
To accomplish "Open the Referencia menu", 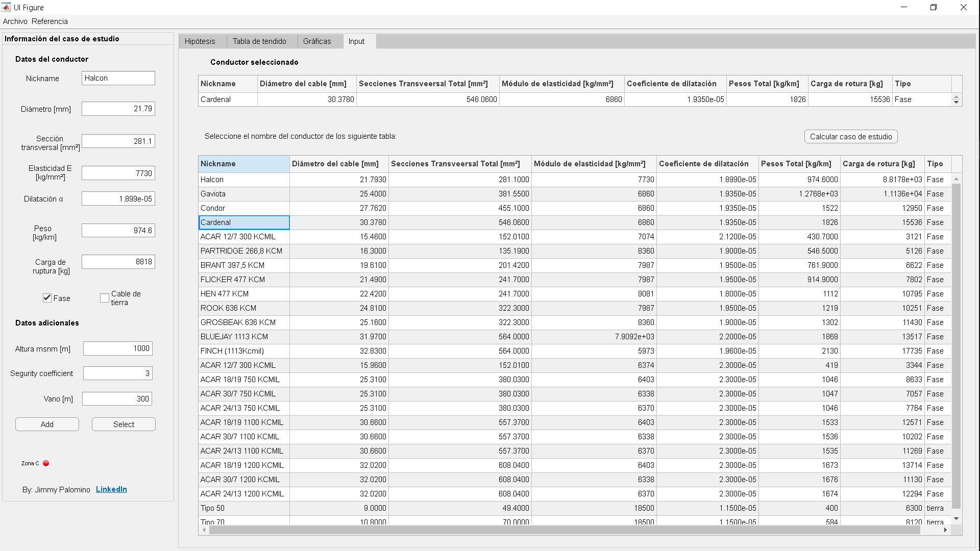I will pos(49,21).
